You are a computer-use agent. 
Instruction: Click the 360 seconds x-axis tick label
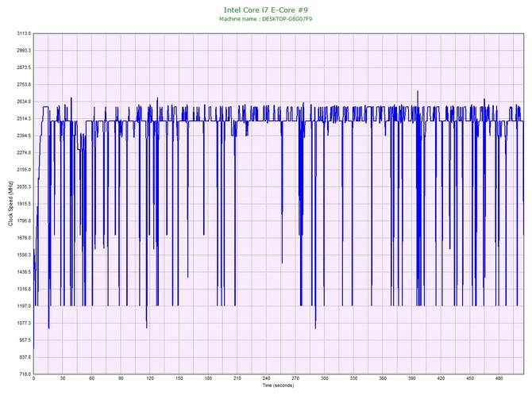(x=383, y=378)
